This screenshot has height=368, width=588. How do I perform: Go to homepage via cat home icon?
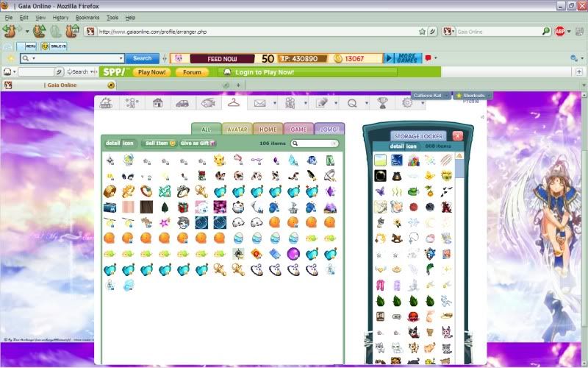(x=72, y=31)
